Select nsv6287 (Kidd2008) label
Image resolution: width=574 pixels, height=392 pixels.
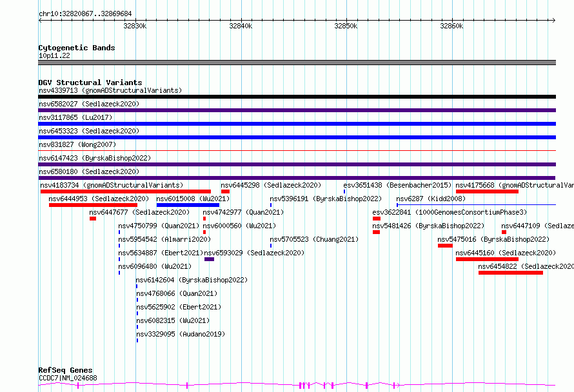[431, 199]
